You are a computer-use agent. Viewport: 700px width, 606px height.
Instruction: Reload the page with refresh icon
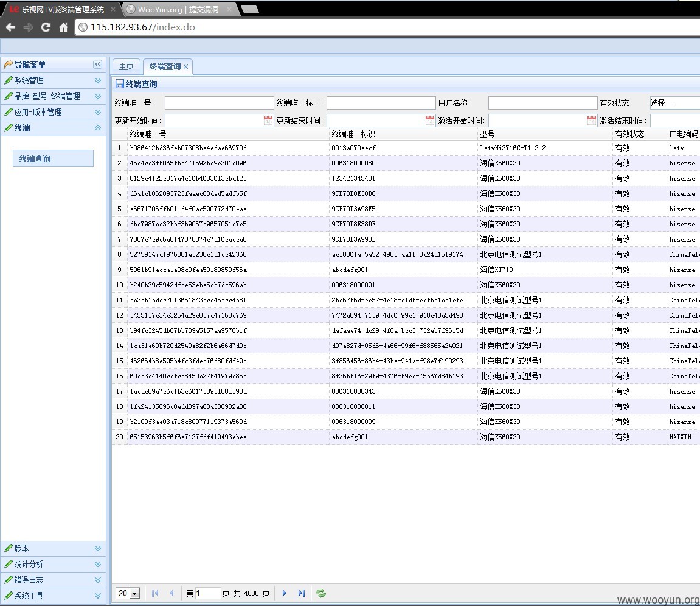pyautogui.click(x=46, y=27)
